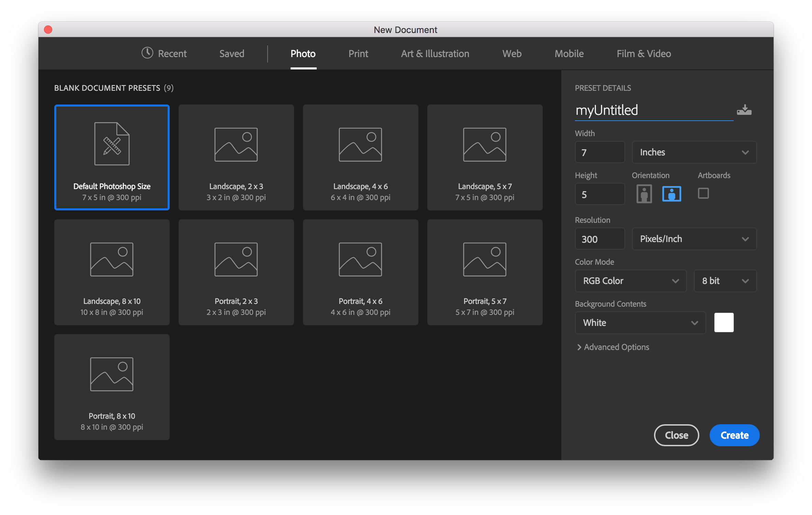Click the Recent clock icon

point(147,53)
